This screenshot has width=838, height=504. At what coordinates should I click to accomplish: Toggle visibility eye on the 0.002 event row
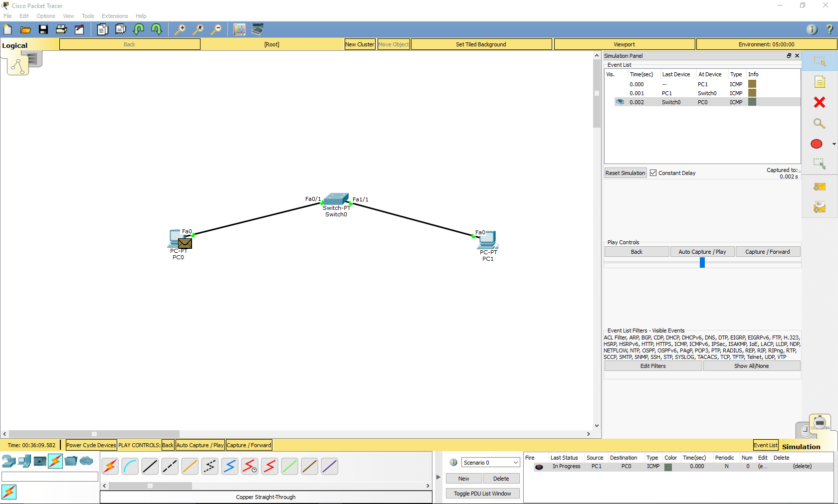[620, 102]
